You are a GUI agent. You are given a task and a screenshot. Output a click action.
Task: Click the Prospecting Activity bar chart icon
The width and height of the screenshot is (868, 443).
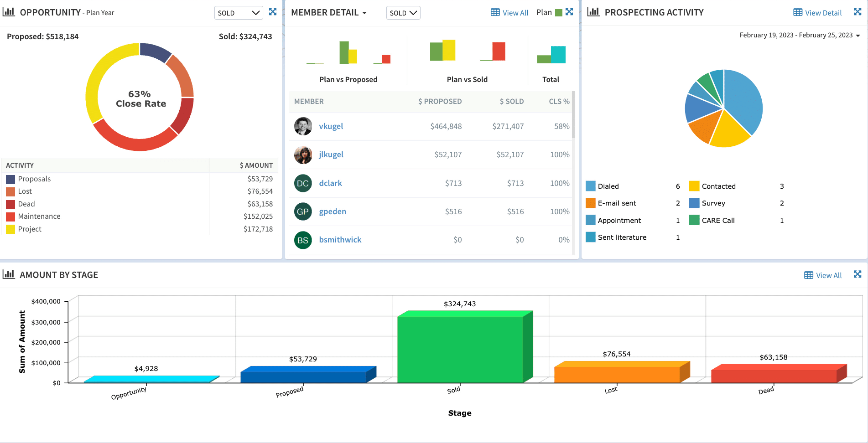593,12
